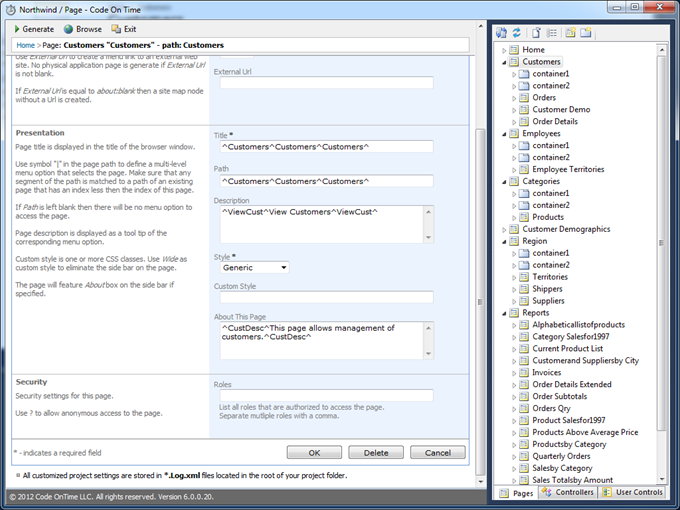Image resolution: width=680 pixels, height=510 pixels.
Task: Click the Generate green arrow icon
Action: [x=17, y=29]
